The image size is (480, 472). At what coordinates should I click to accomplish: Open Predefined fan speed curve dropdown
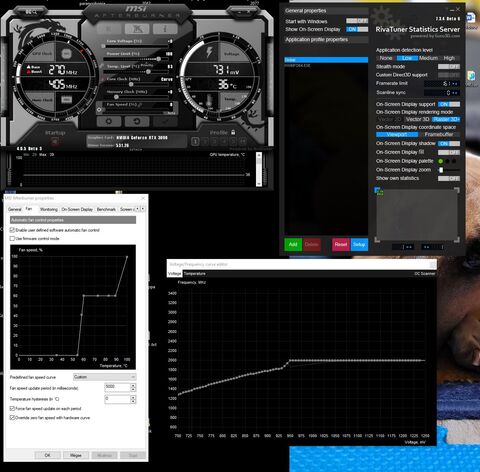tap(104, 377)
